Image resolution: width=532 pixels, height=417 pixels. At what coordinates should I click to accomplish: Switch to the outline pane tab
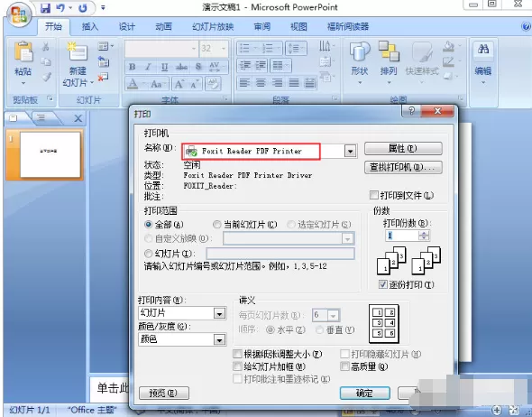click(41, 118)
